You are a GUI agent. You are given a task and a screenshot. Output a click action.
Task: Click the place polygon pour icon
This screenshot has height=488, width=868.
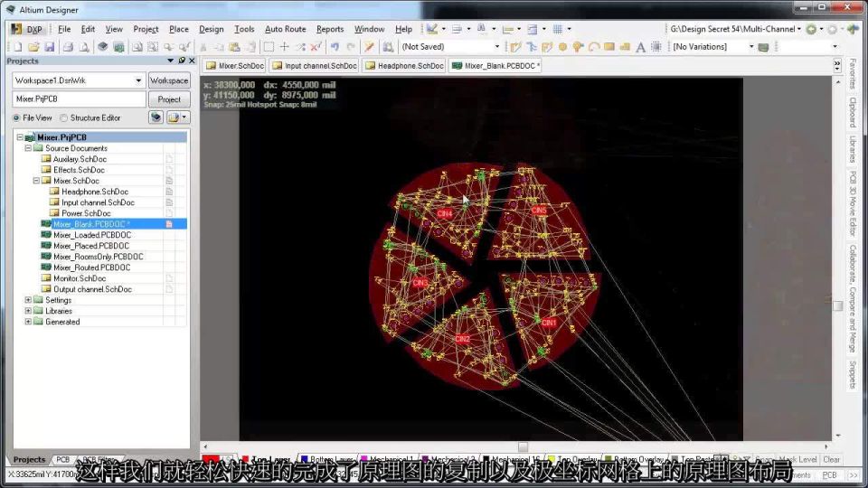pos(625,47)
